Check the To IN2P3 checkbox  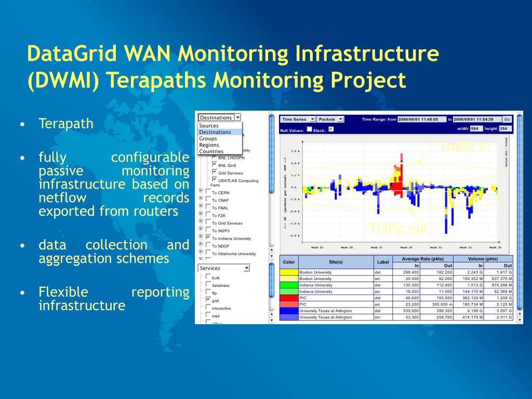[208, 230]
